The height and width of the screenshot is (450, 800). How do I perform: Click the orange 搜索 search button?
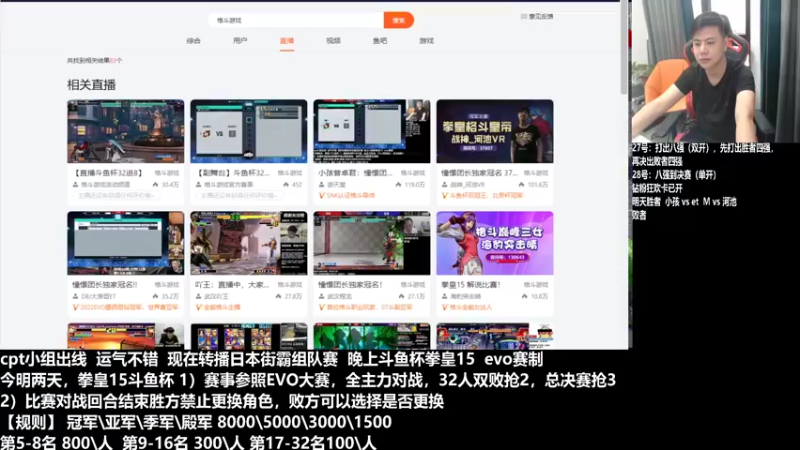coord(398,20)
